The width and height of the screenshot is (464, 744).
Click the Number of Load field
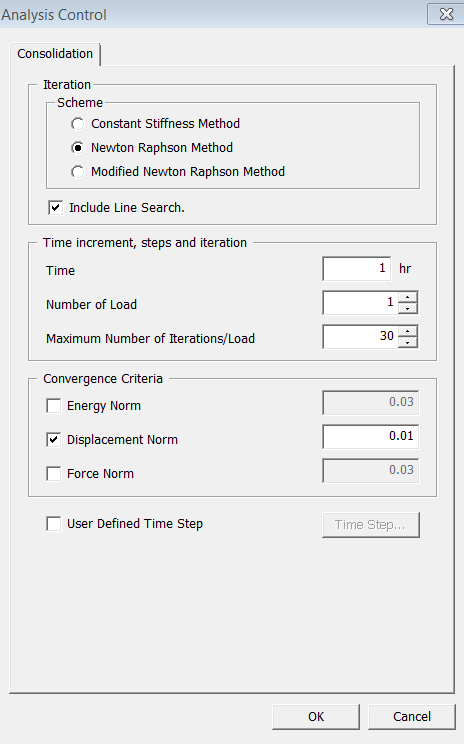[x=361, y=302]
